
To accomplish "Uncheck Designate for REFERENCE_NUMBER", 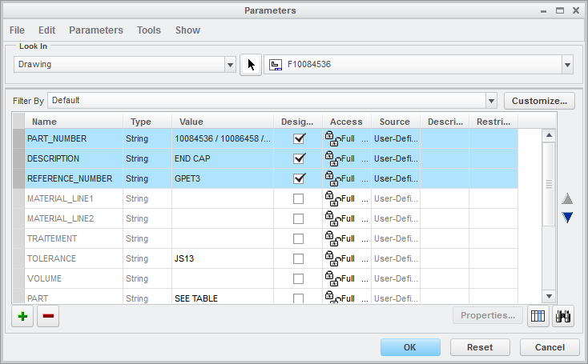I will (299, 178).
